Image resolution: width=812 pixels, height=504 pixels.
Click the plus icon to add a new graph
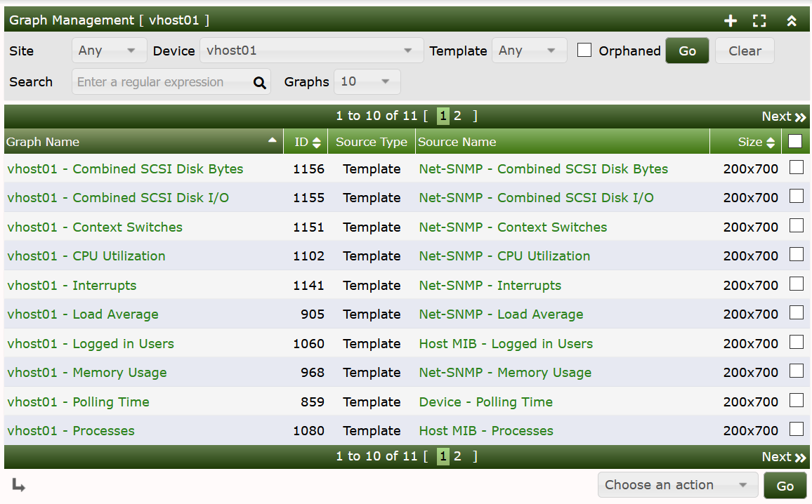731,20
